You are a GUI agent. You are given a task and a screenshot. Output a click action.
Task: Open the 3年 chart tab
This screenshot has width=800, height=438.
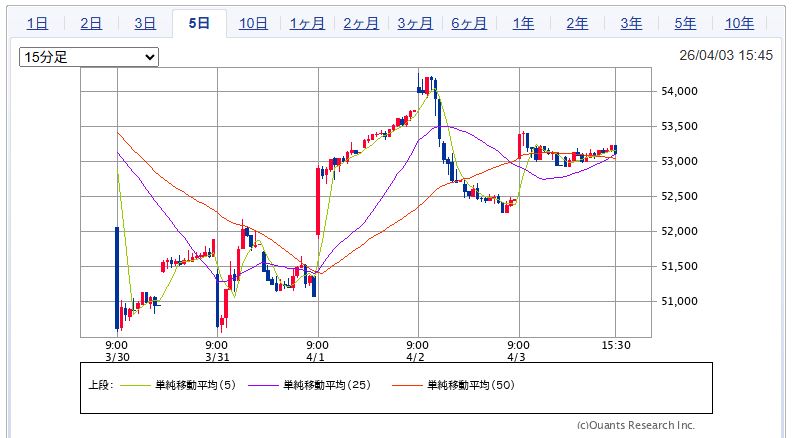[631, 23]
